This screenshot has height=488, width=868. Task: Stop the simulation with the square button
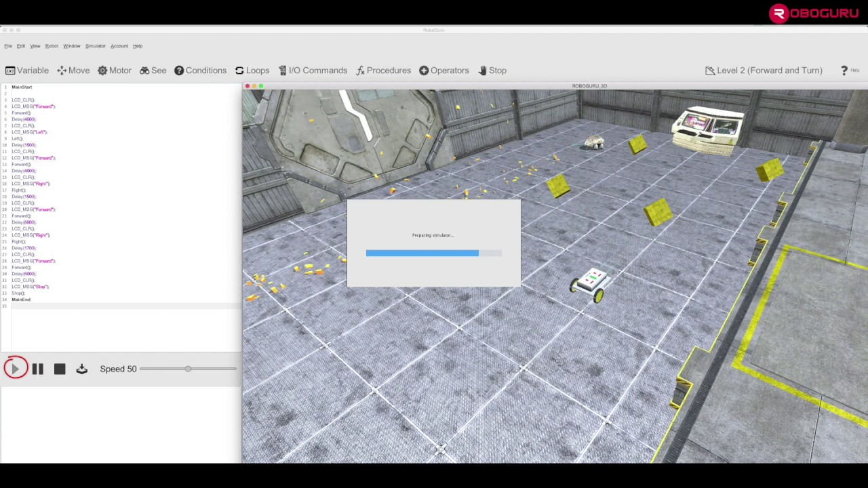(60, 369)
